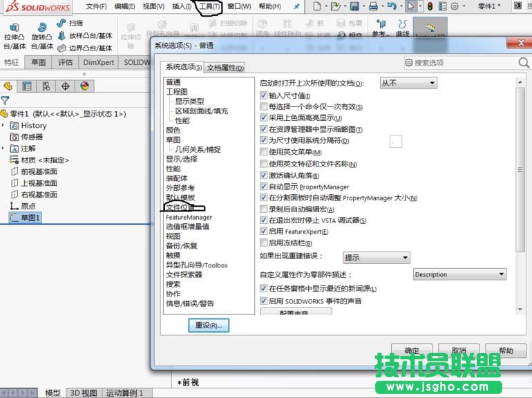Click the filter funnel icon in feature tree
The width and height of the screenshot is (532, 398).
pyautogui.click(x=5, y=100)
